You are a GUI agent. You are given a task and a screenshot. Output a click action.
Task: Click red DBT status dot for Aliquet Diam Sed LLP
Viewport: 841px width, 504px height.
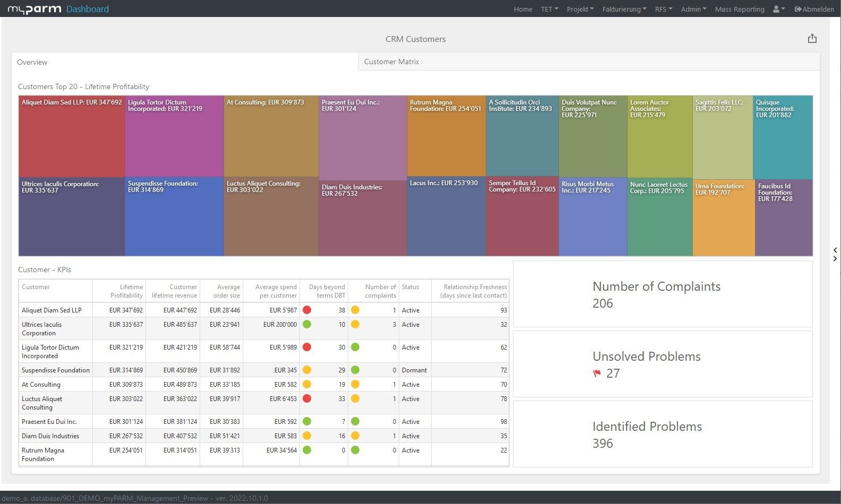pos(306,310)
